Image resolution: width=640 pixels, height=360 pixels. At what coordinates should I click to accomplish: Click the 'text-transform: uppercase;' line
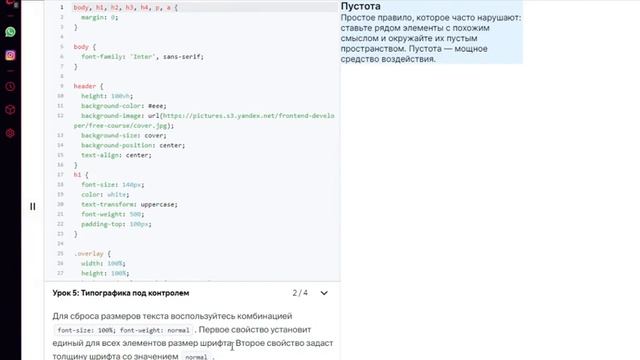[129, 204]
